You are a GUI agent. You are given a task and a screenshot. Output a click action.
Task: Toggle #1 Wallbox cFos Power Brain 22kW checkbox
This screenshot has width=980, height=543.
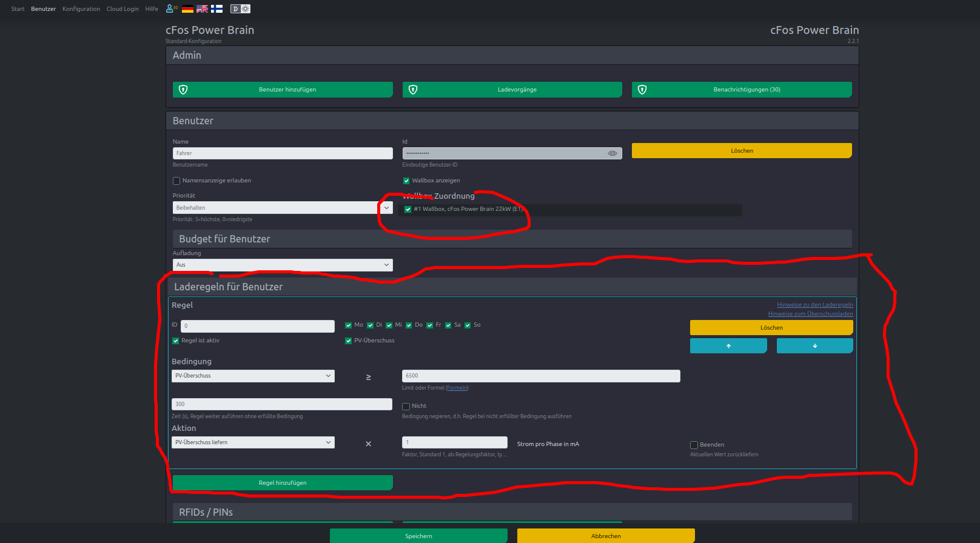[x=408, y=209]
